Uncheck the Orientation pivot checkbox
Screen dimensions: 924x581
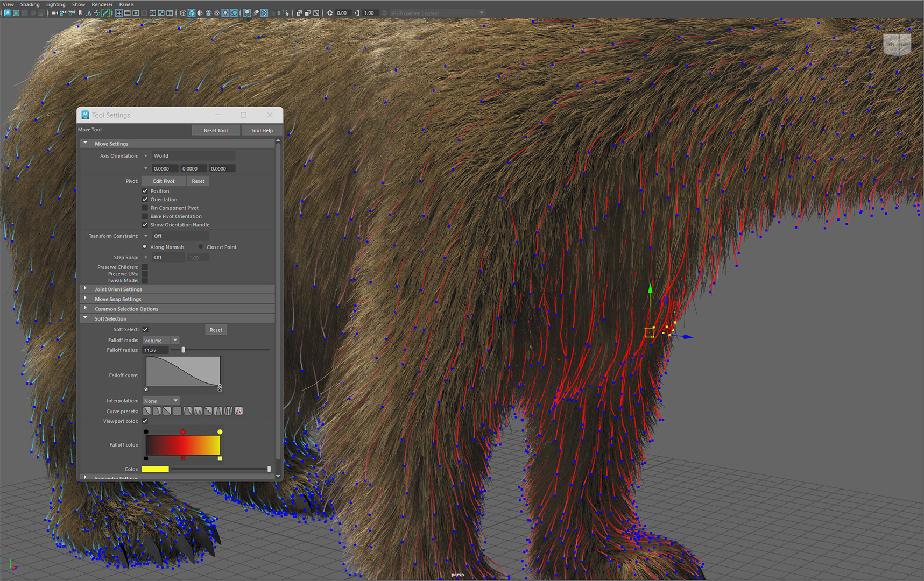tap(145, 200)
